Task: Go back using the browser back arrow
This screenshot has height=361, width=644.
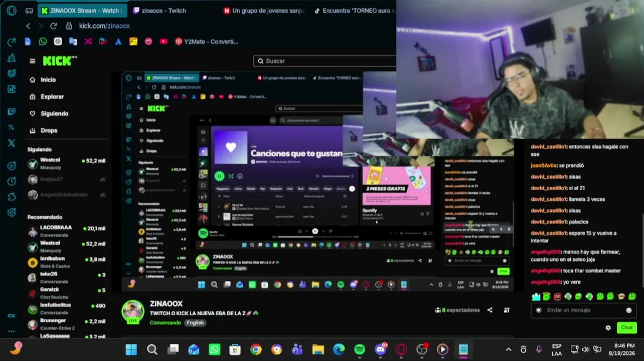Action: [28, 26]
